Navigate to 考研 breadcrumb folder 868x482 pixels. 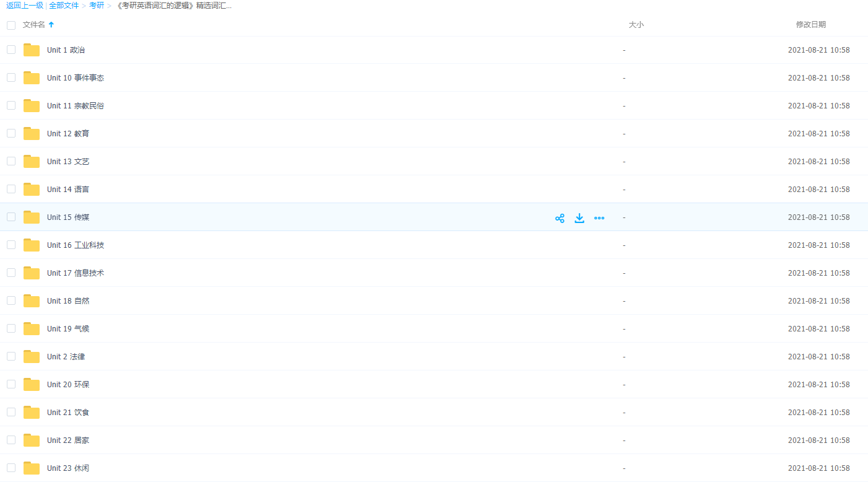pos(97,6)
